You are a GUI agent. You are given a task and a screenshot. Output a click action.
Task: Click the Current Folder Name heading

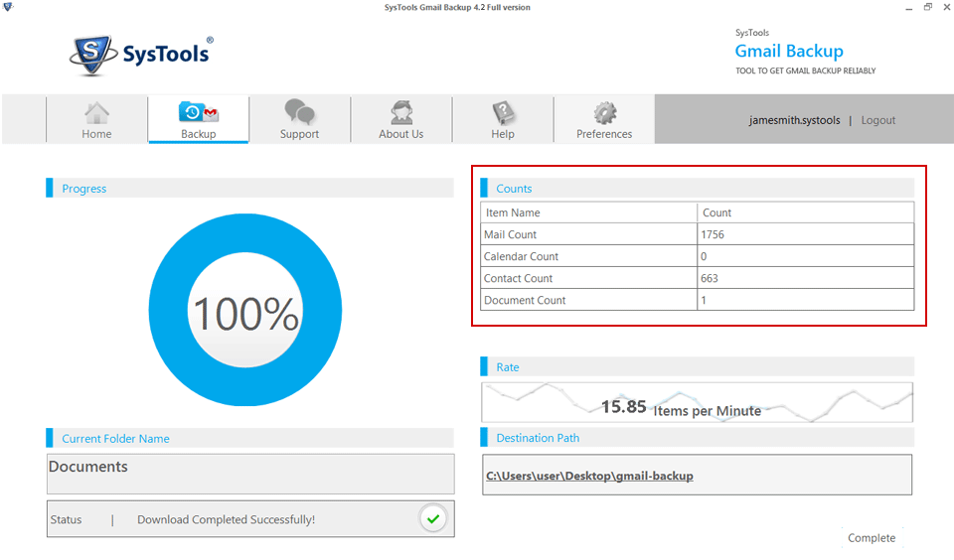pos(115,439)
